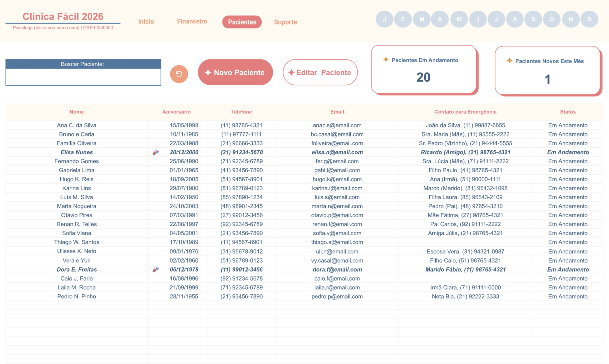This screenshot has width=609, height=364.
Task: Select the S month circle
Action: coord(533,19)
